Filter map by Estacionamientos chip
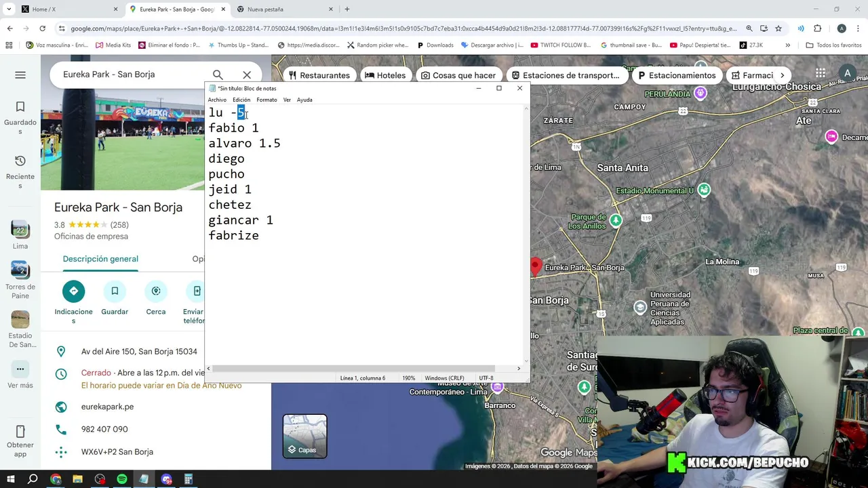The image size is (868, 488). (x=677, y=75)
